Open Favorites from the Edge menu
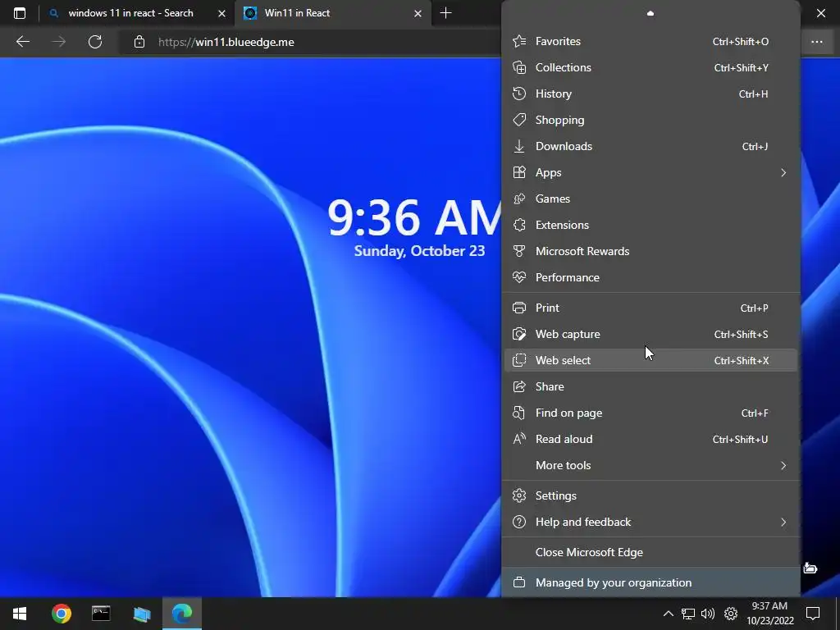840x630 pixels. pyautogui.click(x=651, y=41)
